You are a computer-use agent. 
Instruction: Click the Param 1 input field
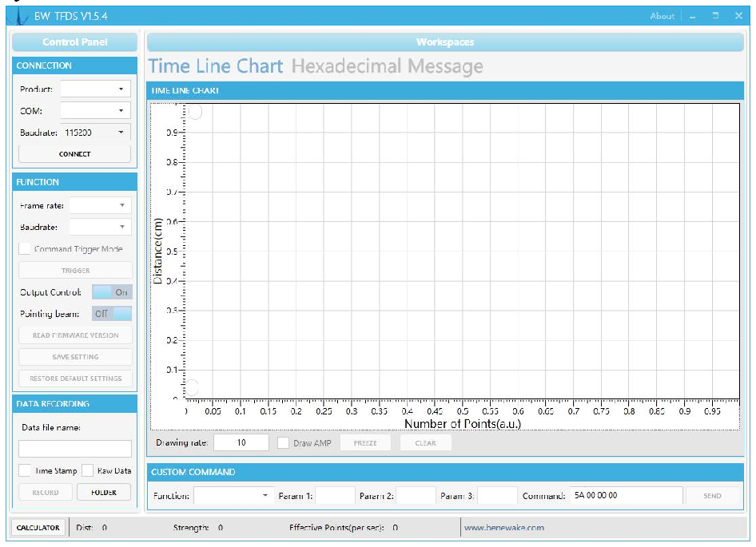pos(335,495)
